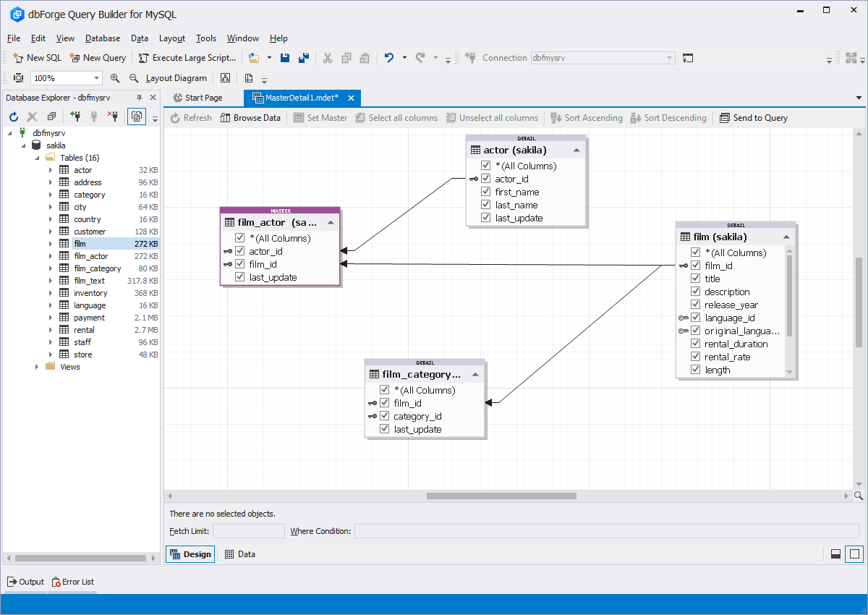Image resolution: width=868 pixels, height=615 pixels.
Task: Open Execute Large Script wizard
Action: click(187, 58)
